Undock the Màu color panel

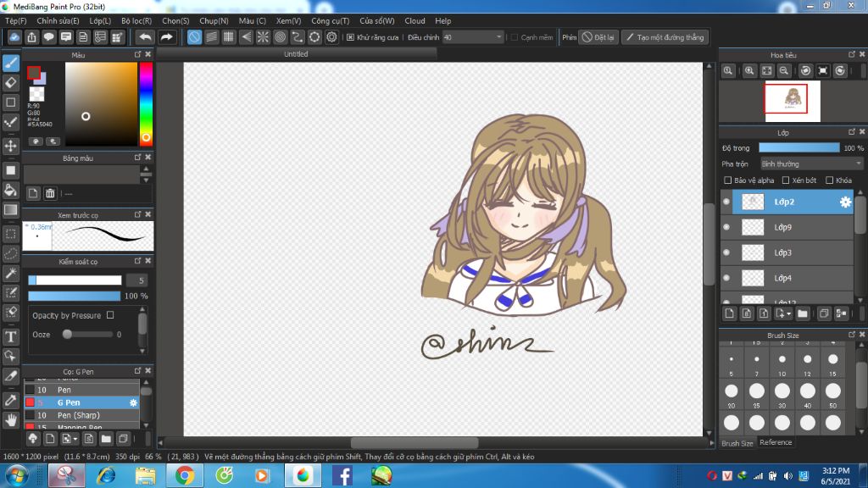pyautogui.click(x=138, y=55)
